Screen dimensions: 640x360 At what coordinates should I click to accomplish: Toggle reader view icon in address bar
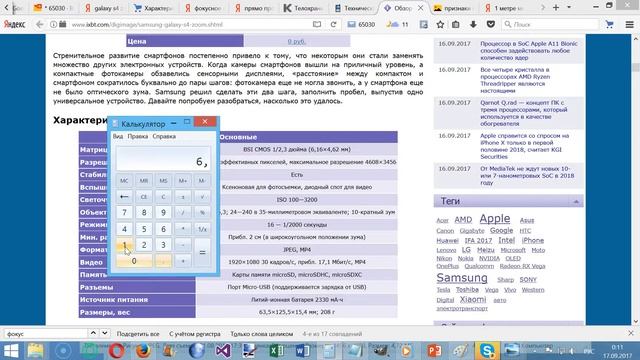pos(317,24)
